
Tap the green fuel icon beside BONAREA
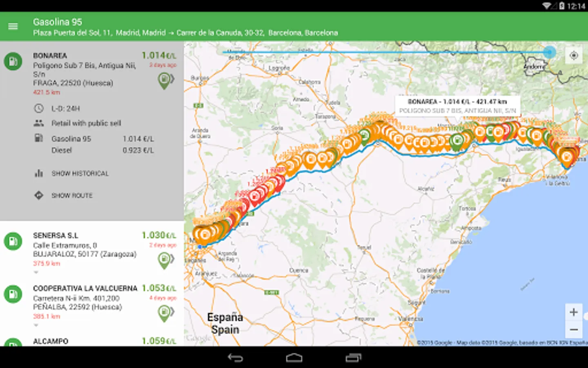(x=13, y=61)
